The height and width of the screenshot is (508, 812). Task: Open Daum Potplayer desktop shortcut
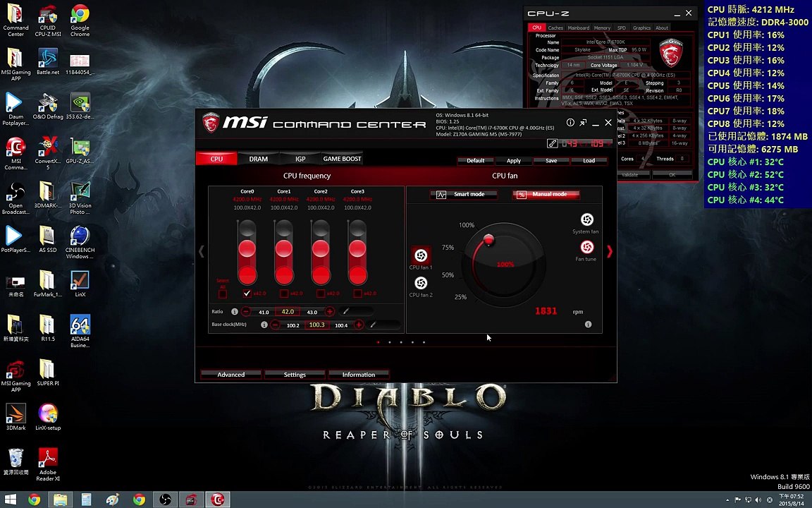pos(16,109)
